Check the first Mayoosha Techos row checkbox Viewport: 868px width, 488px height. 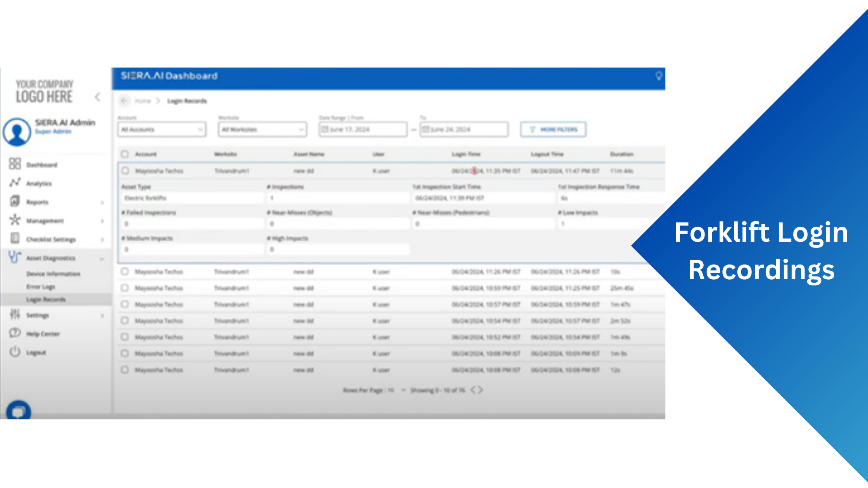[125, 171]
